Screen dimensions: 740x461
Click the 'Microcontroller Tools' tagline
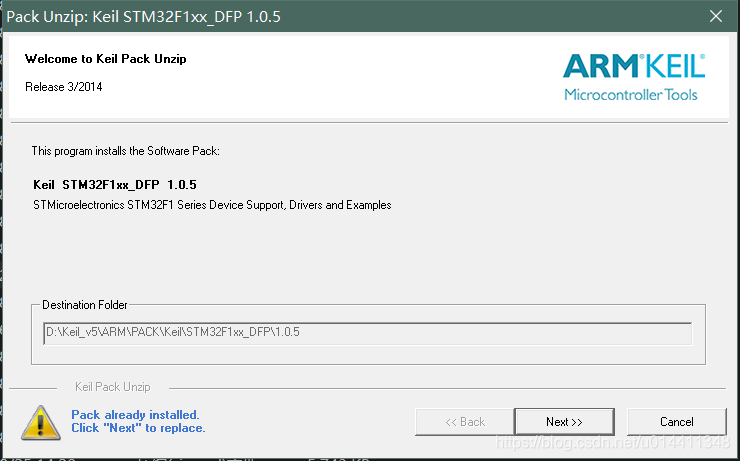(x=631, y=94)
